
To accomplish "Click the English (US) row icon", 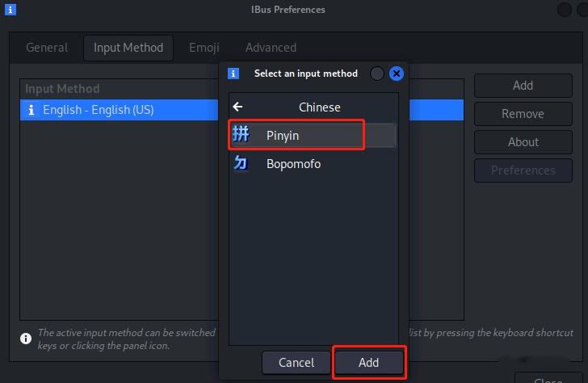I will pyautogui.click(x=31, y=110).
